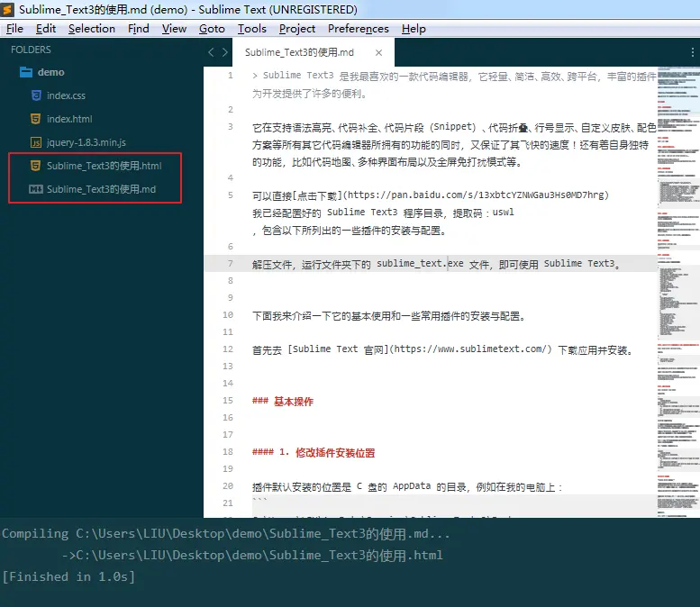This screenshot has height=607, width=700.
Task: Open the Tools menu
Action: point(251,29)
